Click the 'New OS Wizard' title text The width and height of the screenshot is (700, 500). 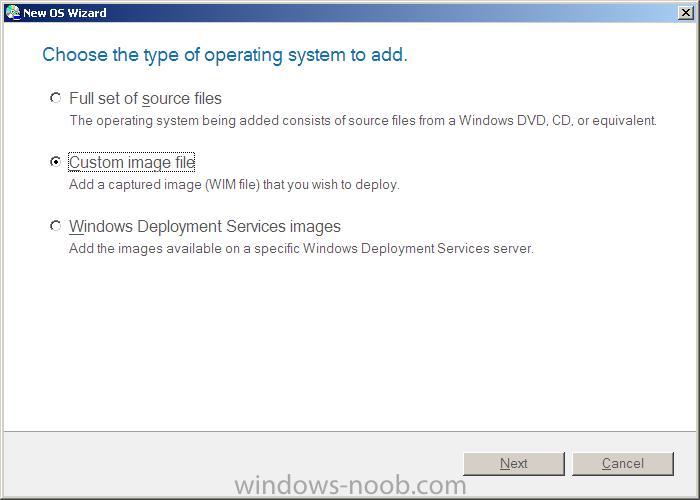(65, 13)
